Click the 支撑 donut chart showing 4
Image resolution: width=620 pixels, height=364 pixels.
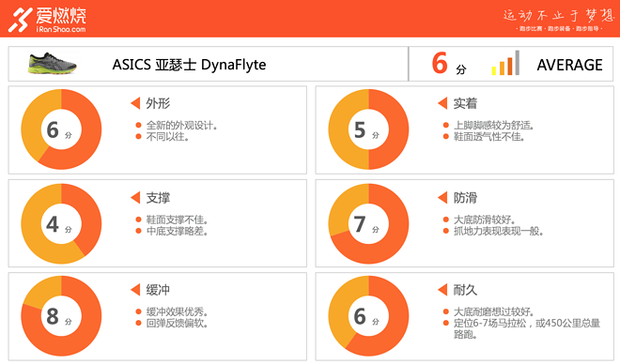61,224
